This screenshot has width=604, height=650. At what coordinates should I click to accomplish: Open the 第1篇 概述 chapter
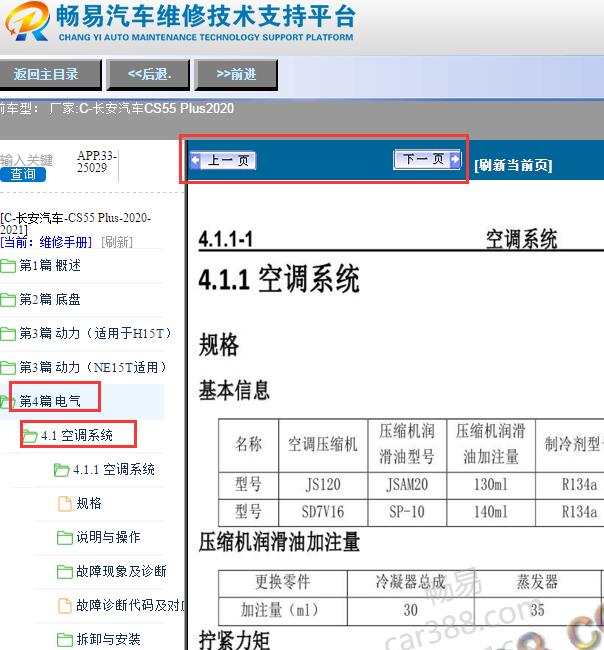[50, 266]
